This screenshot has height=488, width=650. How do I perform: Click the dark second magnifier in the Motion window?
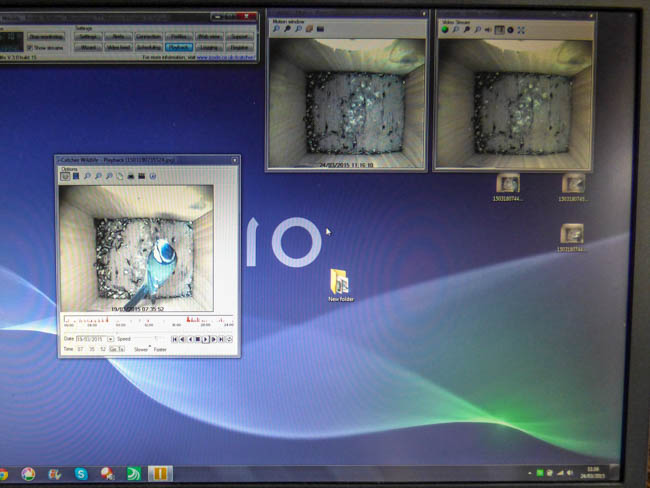point(287,29)
